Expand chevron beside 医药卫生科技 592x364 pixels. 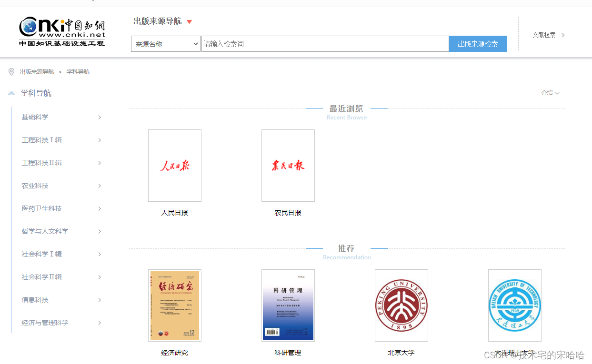tap(100, 208)
